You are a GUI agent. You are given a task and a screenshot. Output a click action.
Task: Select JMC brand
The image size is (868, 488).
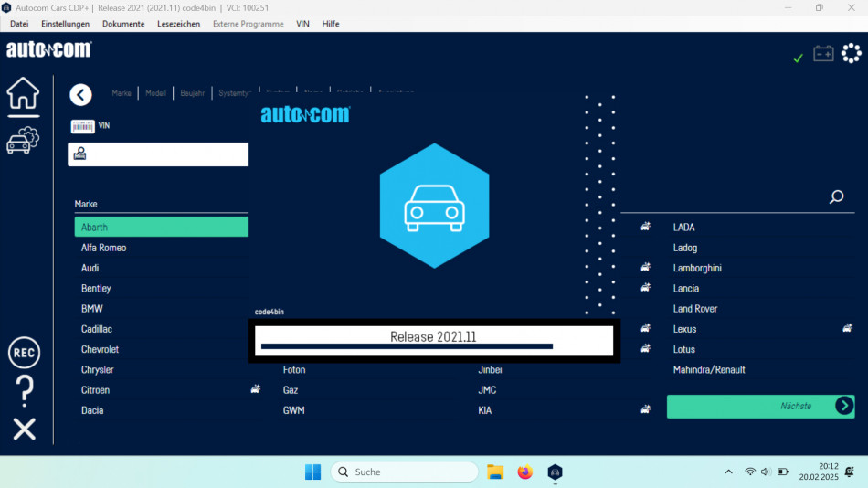(x=487, y=390)
